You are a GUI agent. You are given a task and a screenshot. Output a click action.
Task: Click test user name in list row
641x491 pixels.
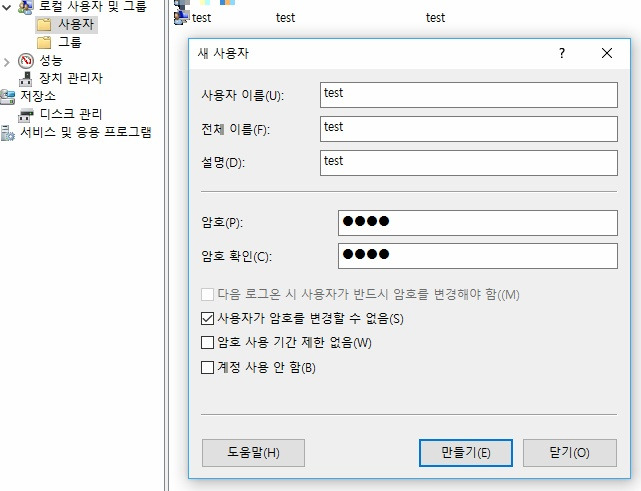pyautogui.click(x=202, y=18)
